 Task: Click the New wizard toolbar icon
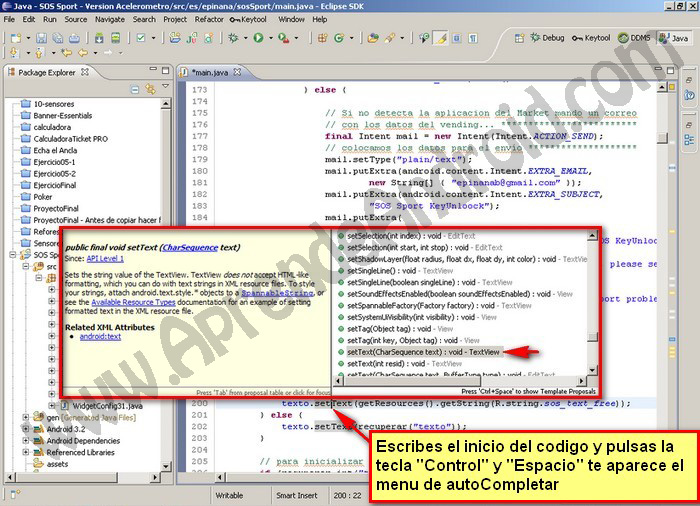16,38
